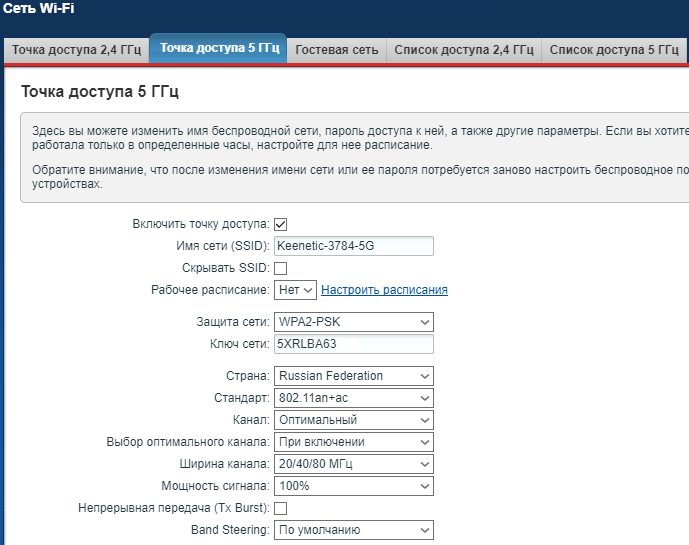
Task: Uncheck the Включить точку доступа checkbox
Action: [281, 224]
